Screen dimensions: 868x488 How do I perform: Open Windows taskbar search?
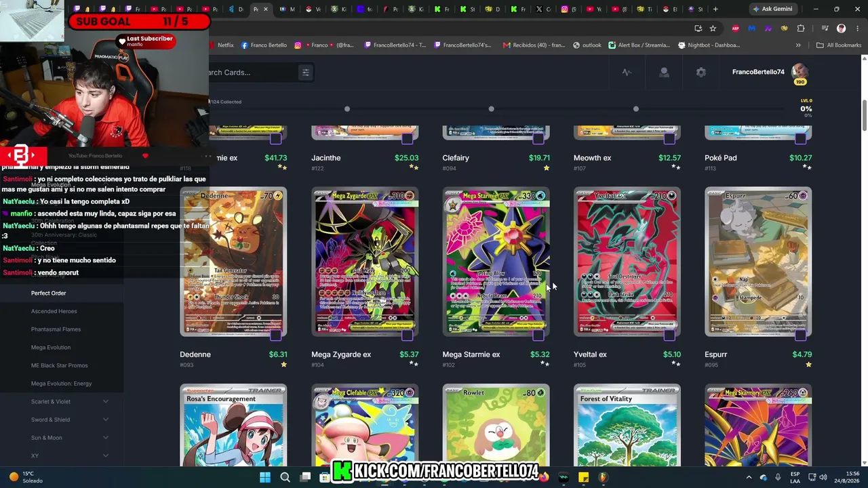pyautogui.click(x=285, y=477)
